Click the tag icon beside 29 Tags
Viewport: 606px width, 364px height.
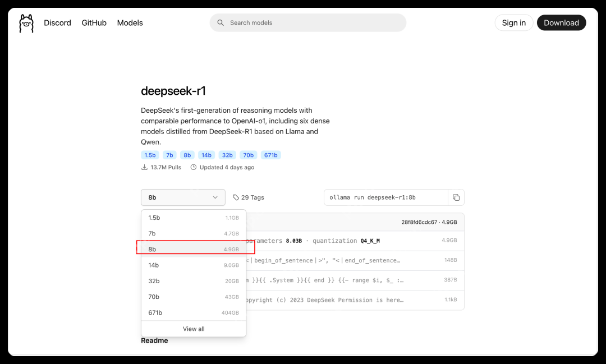236,197
